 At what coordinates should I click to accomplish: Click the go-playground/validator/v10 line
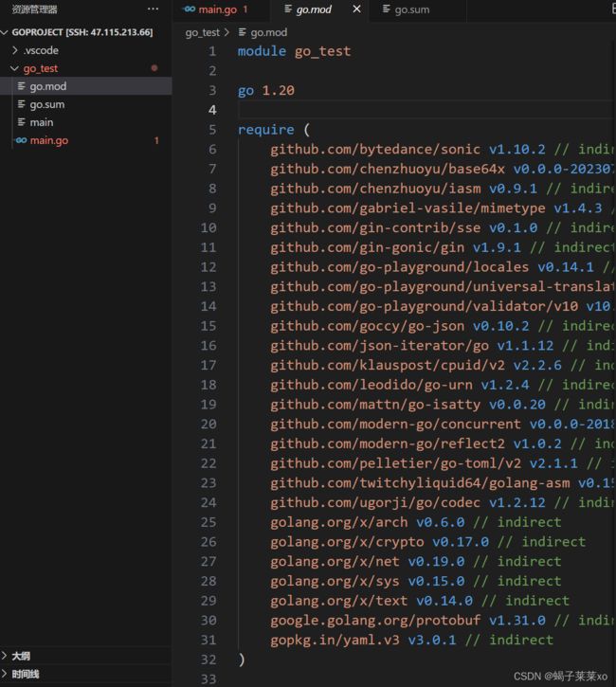443,306
